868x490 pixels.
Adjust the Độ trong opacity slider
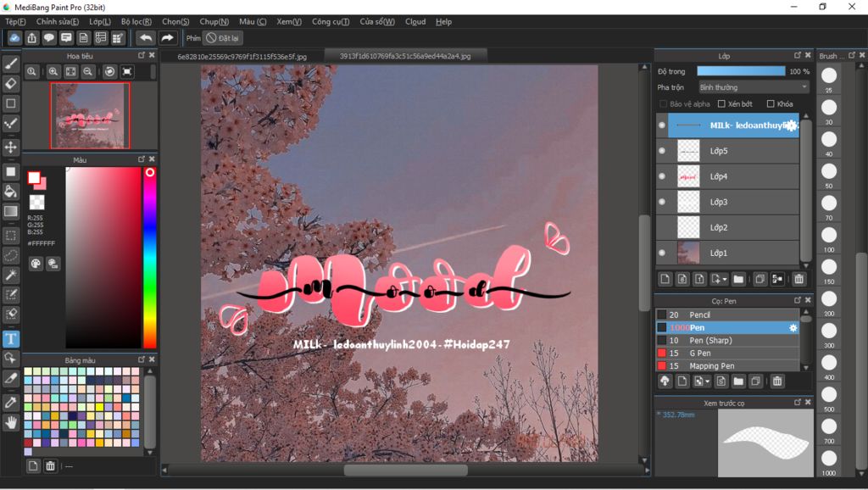[x=741, y=71]
